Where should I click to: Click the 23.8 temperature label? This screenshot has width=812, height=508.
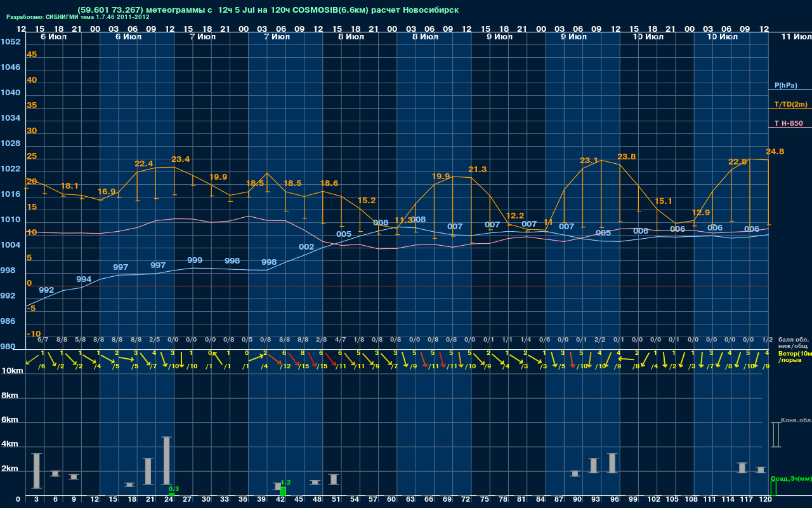[x=626, y=157]
